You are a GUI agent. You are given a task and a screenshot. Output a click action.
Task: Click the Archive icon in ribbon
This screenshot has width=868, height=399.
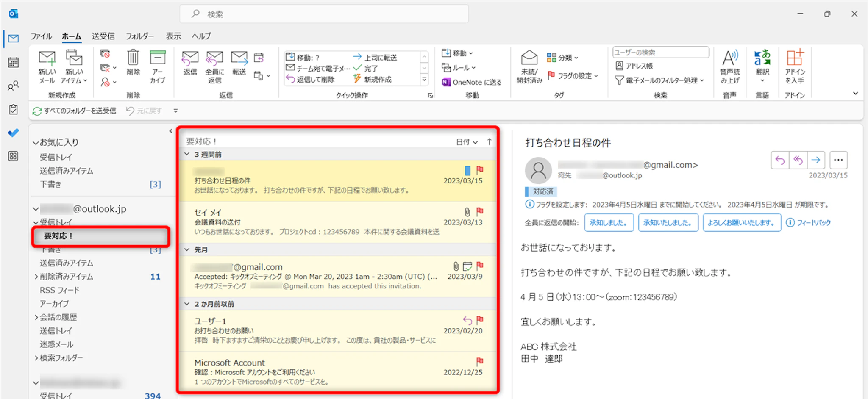pos(158,58)
